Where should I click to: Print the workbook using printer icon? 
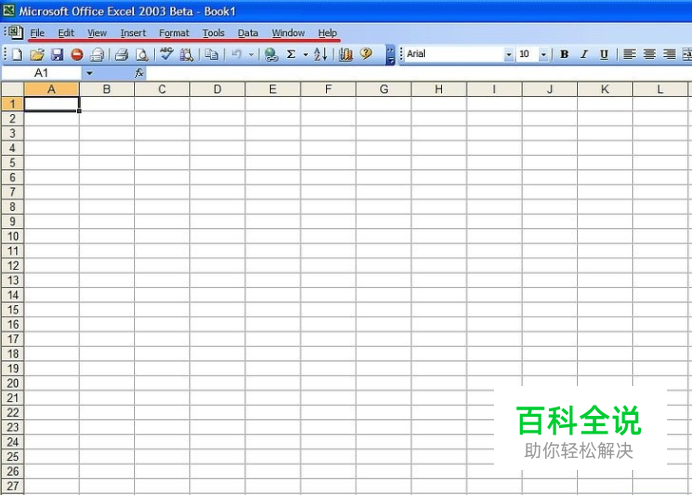[121, 55]
